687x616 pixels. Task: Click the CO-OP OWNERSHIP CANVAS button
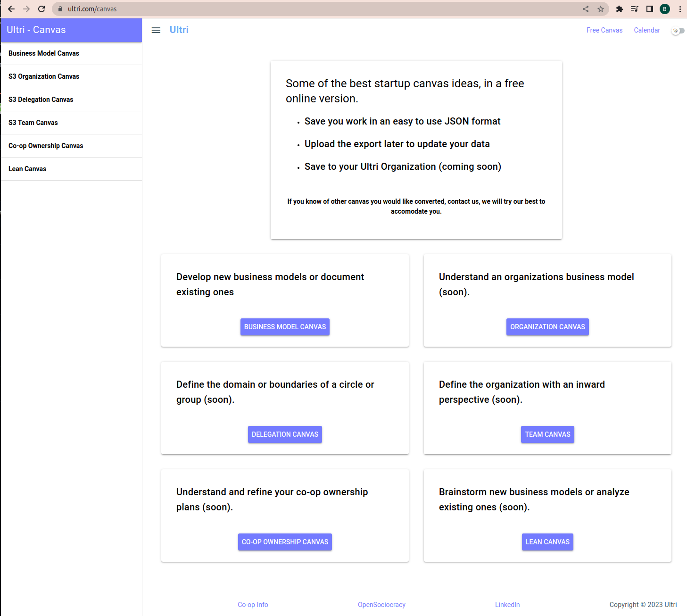(x=285, y=542)
